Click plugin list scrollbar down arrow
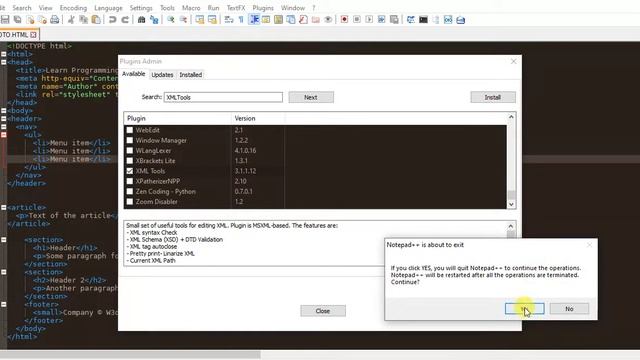This screenshot has width=640, height=360. [511, 204]
